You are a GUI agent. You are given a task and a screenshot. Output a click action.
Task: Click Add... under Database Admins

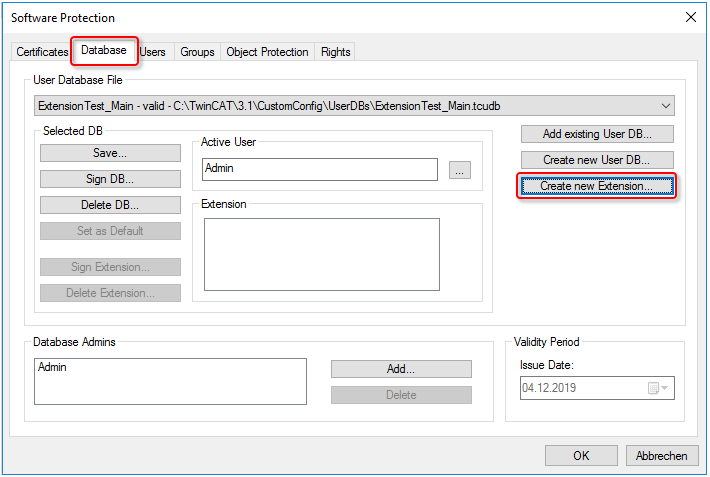point(401,369)
